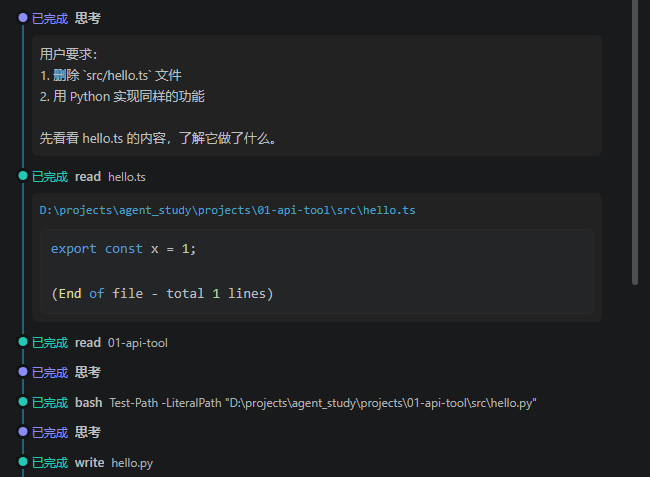Click the vertical scrollbar thumb
Screen dimensions: 650x477
(635, 142)
